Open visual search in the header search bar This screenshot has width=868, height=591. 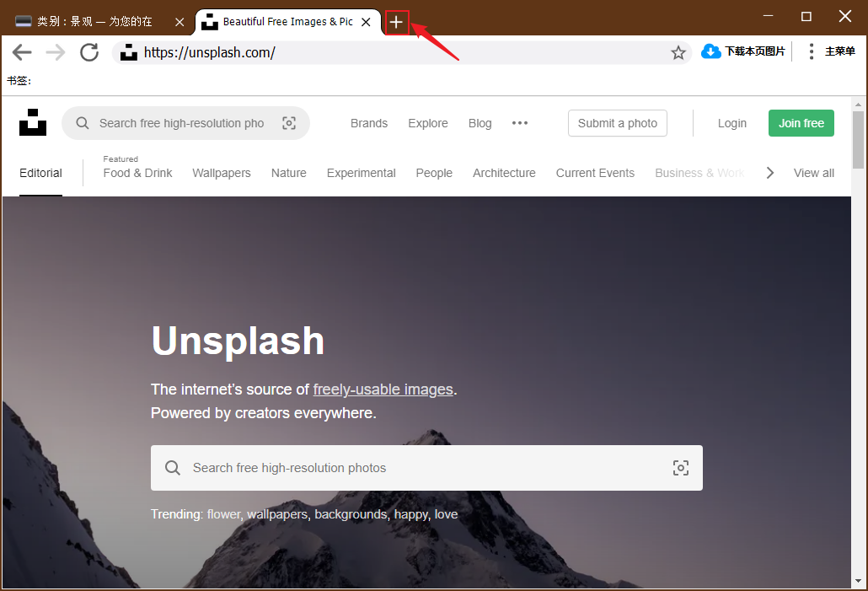pyautogui.click(x=289, y=123)
